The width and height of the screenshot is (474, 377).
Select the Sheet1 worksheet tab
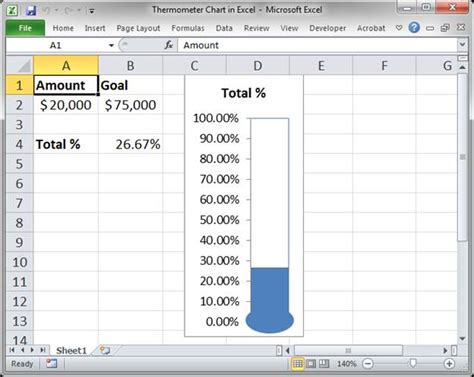[x=71, y=350]
